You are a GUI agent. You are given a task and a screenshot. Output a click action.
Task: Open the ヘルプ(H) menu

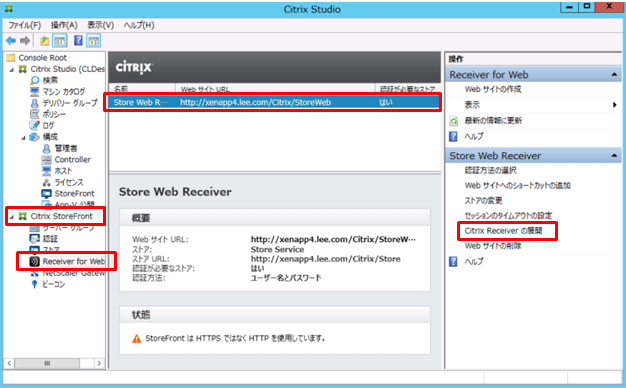139,25
